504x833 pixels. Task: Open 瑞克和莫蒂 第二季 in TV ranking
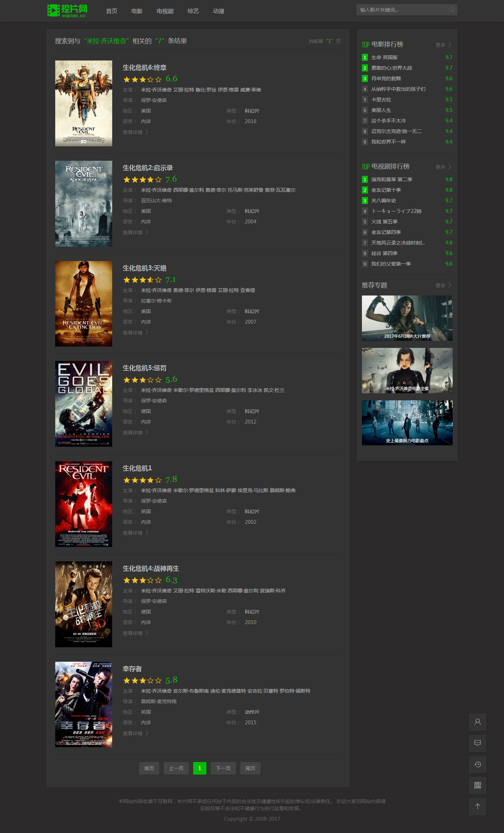pyautogui.click(x=392, y=179)
